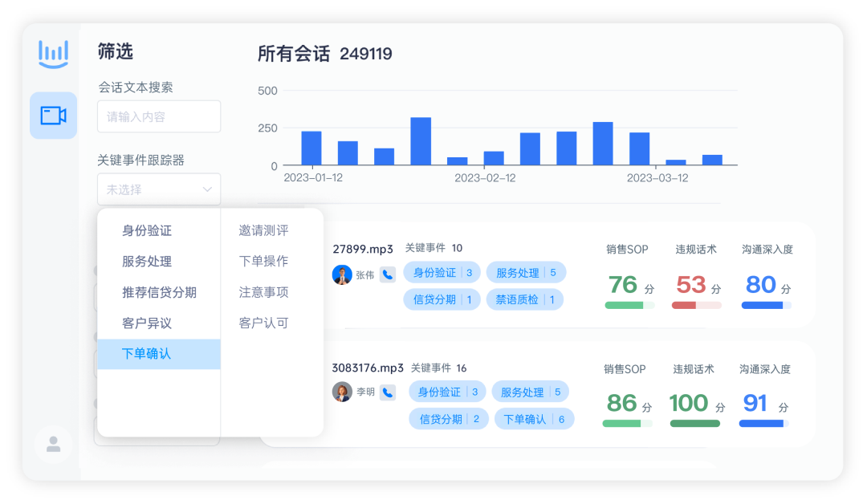867x504 pixels.
Task: Open the 27899.mp3 conversation
Action: click(x=363, y=249)
